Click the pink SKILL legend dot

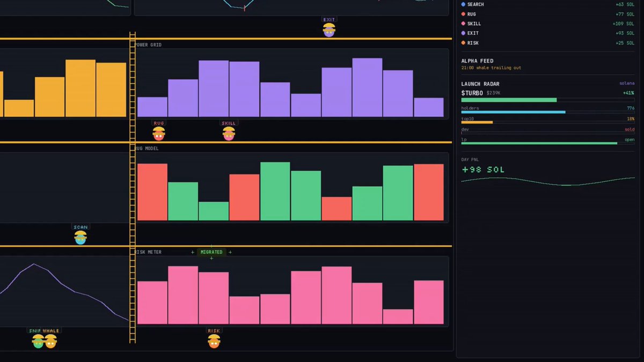pyautogui.click(x=463, y=24)
